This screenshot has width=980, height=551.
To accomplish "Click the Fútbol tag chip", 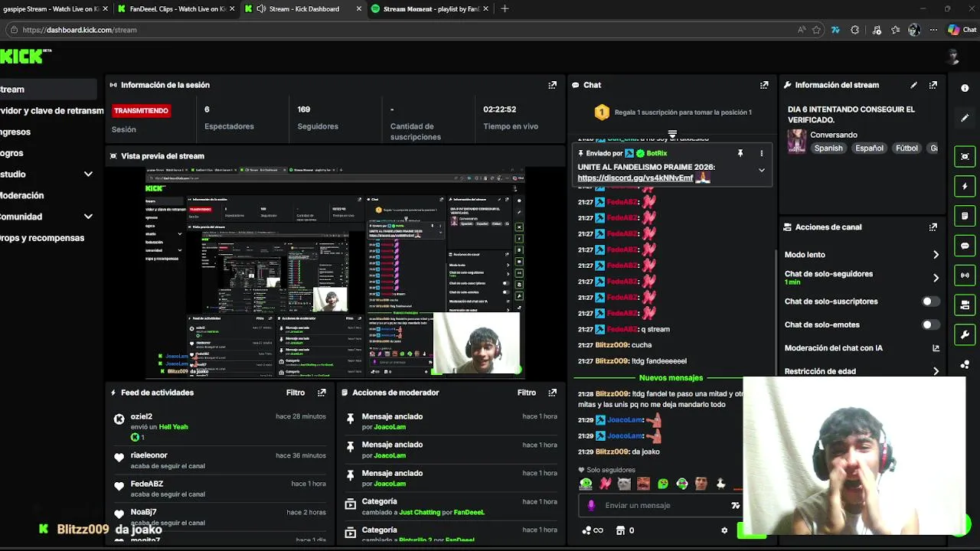I will click(906, 148).
